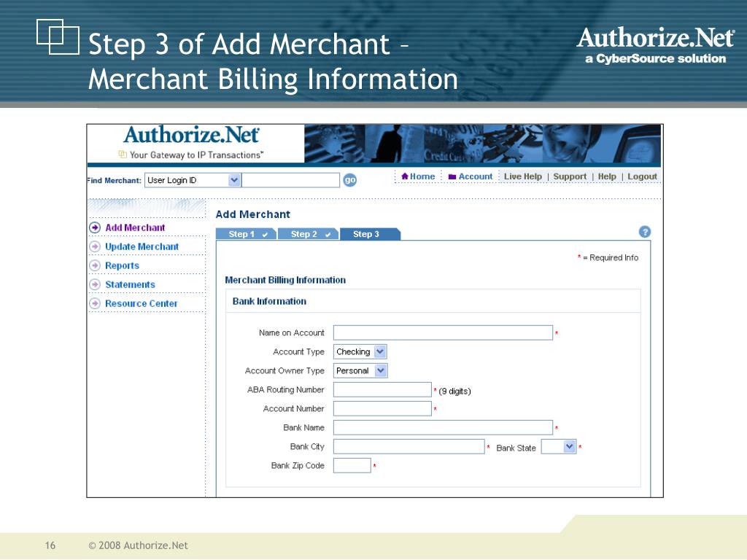Click the Bank Name field

(443, 427)
